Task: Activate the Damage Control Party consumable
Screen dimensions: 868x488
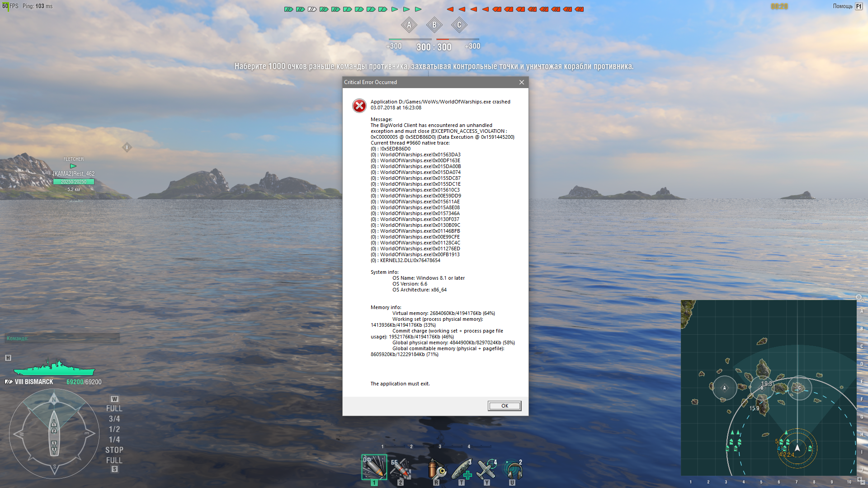Action: pyautogui.click(x=436, y=469)
